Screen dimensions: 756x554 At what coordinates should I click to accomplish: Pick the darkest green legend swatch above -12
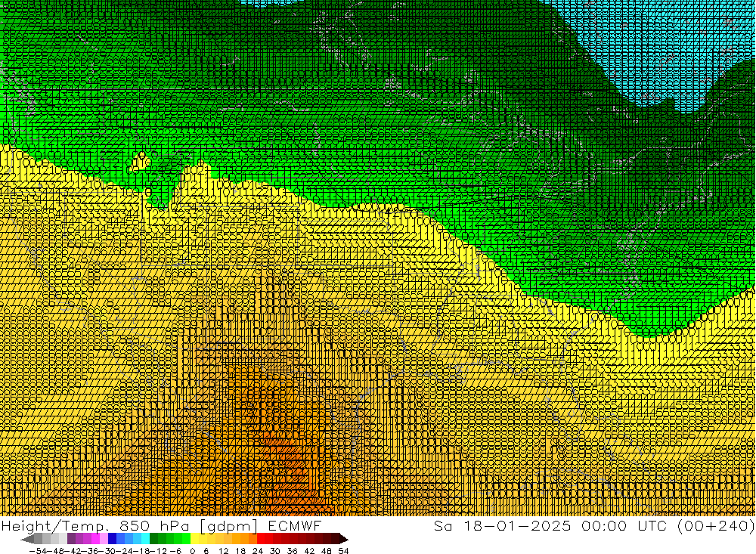point(153,539)
